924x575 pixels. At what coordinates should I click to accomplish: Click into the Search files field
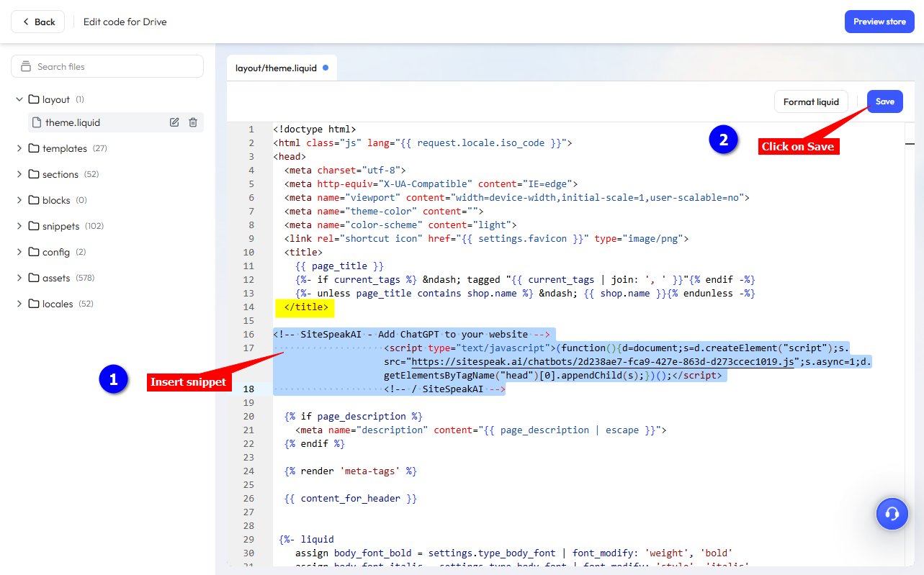coord(115,66)
